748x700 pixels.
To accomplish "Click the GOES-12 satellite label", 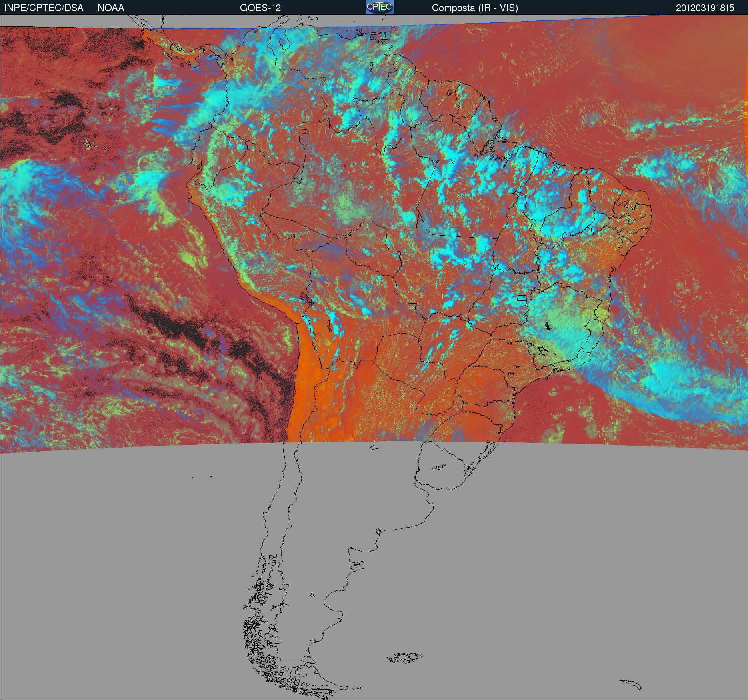I will tap(260, 8).
